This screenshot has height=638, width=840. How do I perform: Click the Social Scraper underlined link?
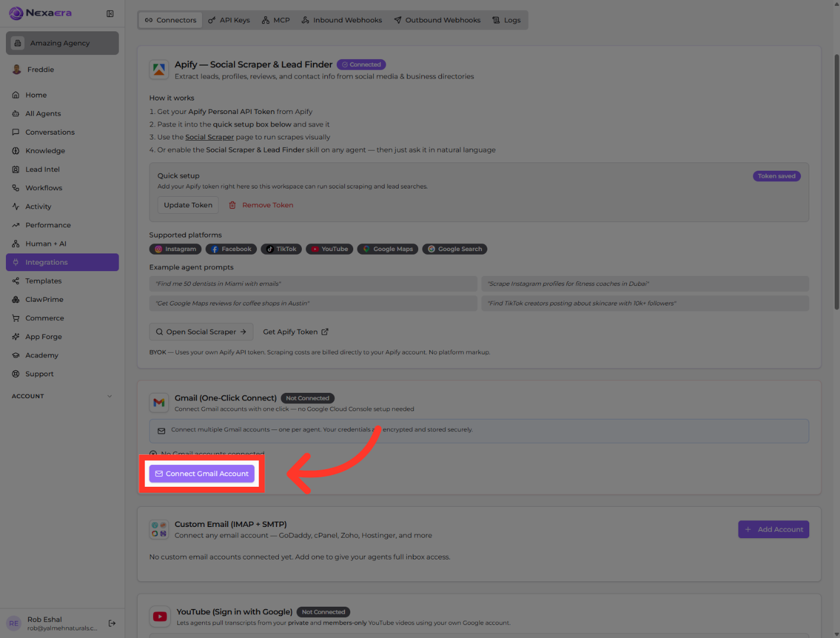[210, 137]
